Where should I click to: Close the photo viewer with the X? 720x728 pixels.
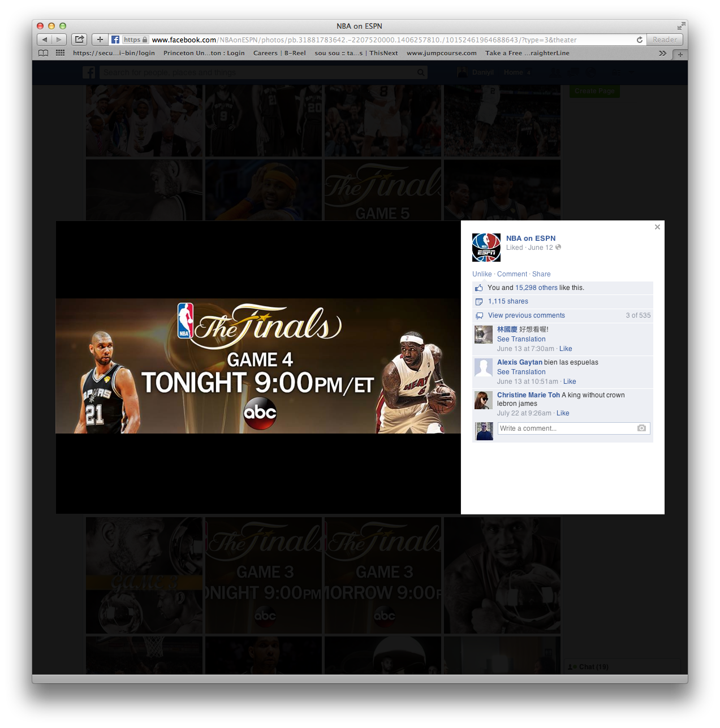[x=657, y=227]
